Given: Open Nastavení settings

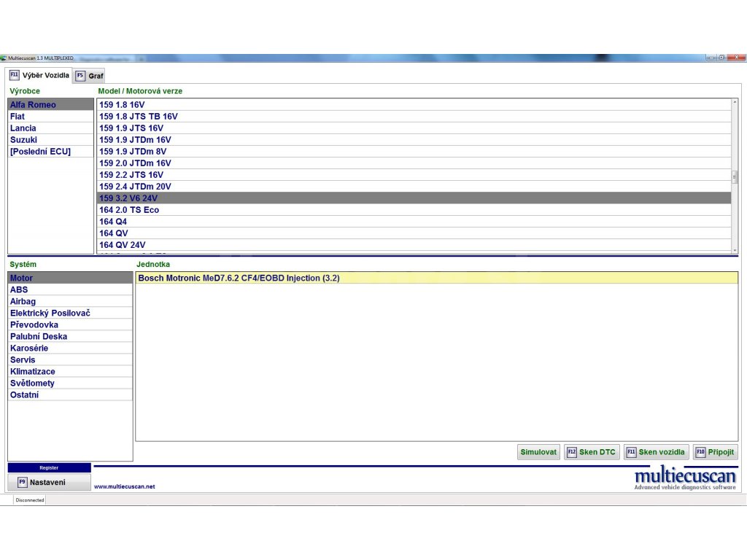Looking at the screenshot, I should [49, 482].
